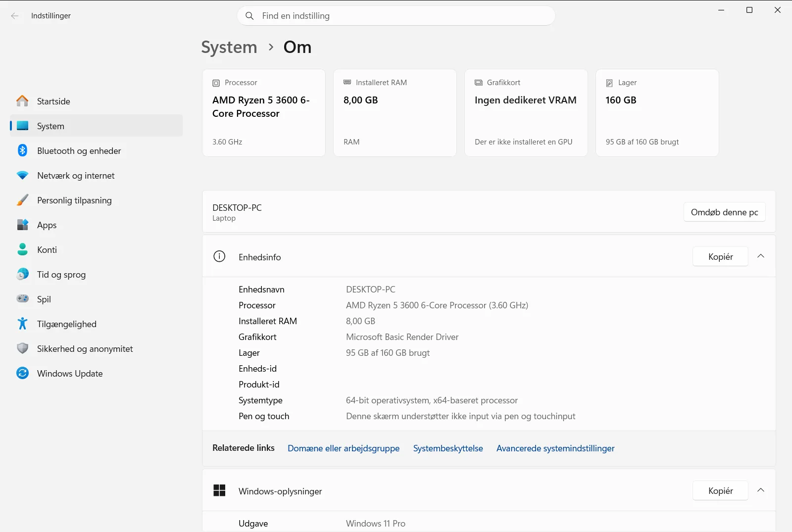Viewport: 792px width, 532px height.
Task: Open the Apps sidebar icon
Action: pos(22,225)
